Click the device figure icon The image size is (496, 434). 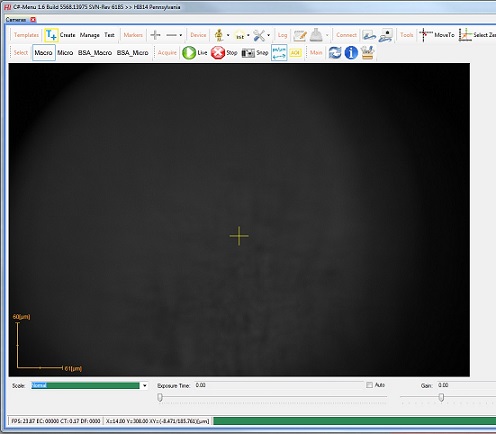point(219,35)
